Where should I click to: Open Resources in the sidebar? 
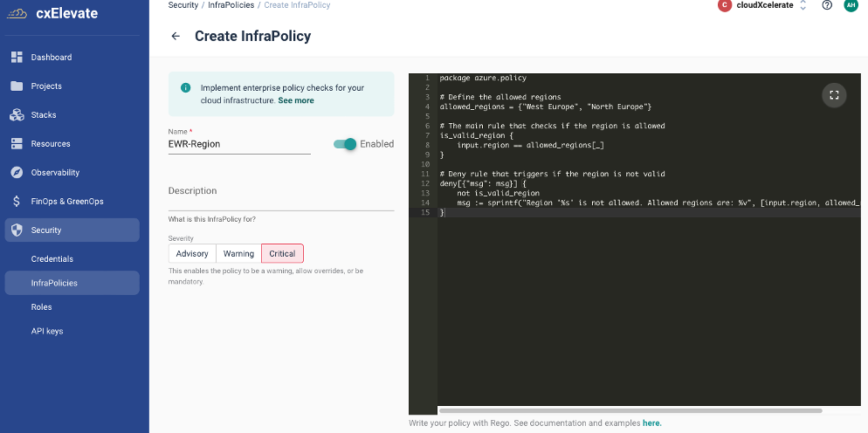point(72,143)
